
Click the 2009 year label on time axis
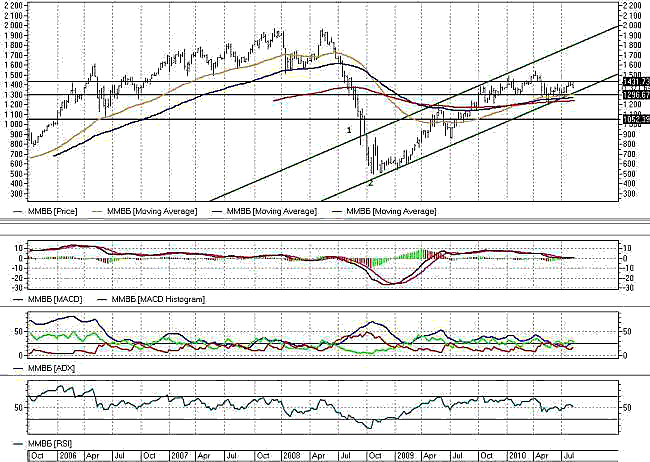pos(405,456)
